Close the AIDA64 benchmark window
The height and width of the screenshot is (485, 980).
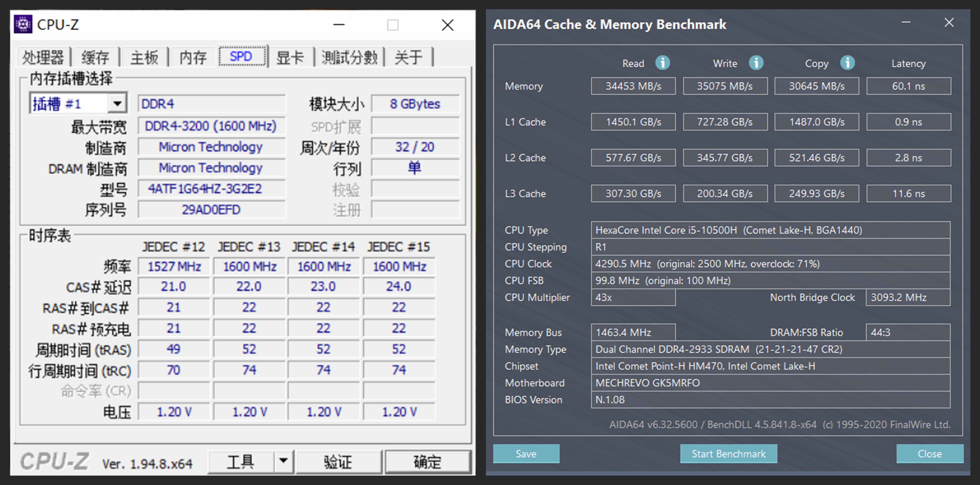(x=949, y=23)
